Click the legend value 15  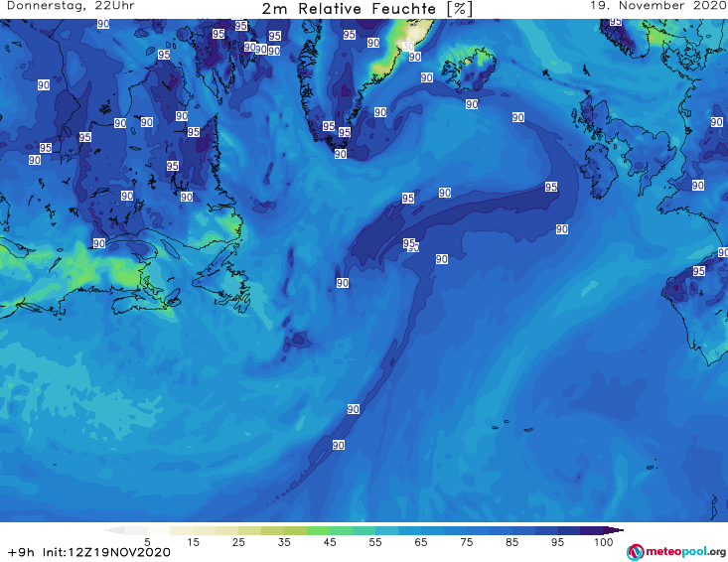(193, 542)
